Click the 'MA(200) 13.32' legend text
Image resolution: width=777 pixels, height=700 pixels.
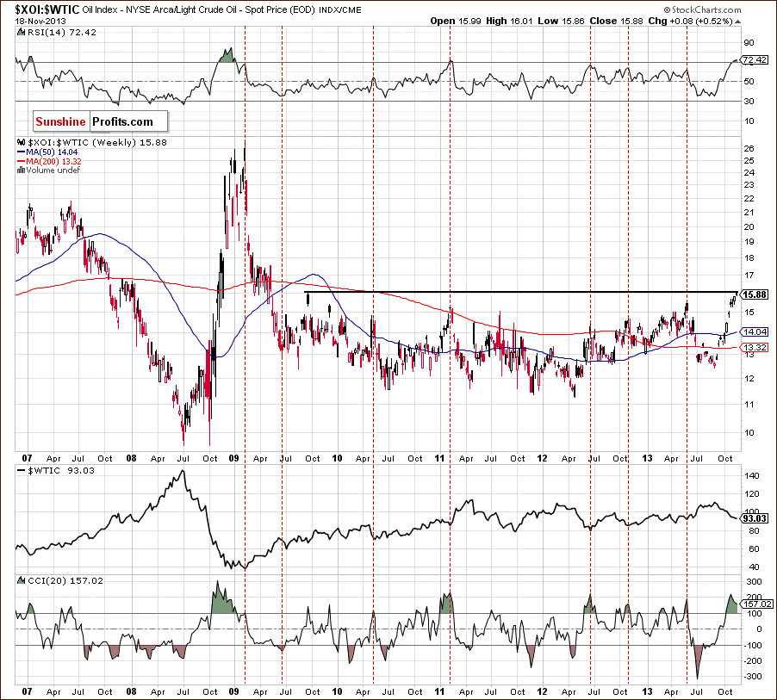(x=53, y=162)
